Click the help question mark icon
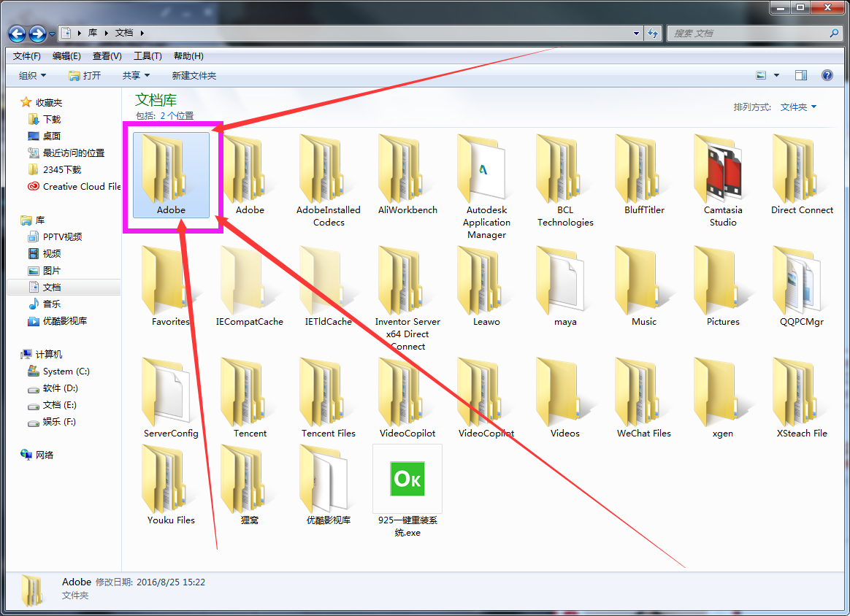 pos(827,75)
